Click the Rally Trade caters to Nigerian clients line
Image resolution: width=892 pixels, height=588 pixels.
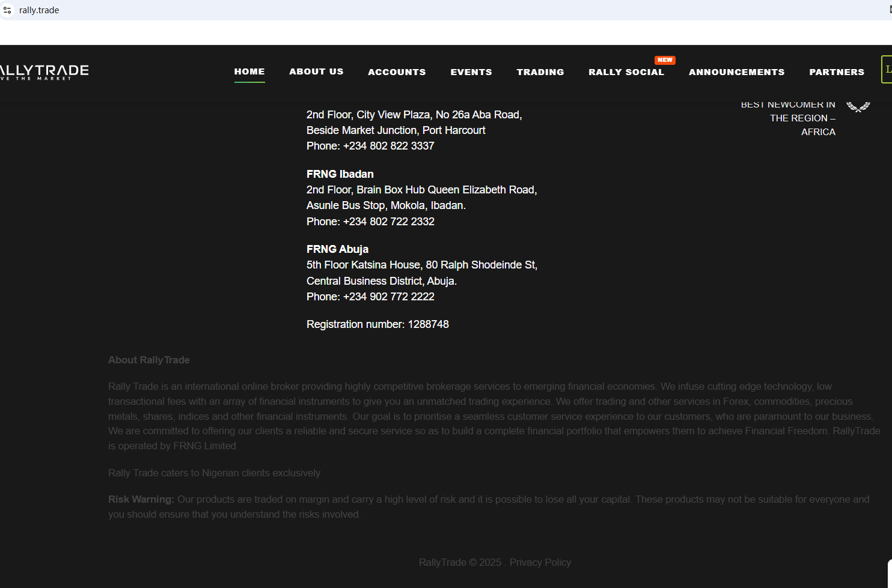[x=214, y=473]
